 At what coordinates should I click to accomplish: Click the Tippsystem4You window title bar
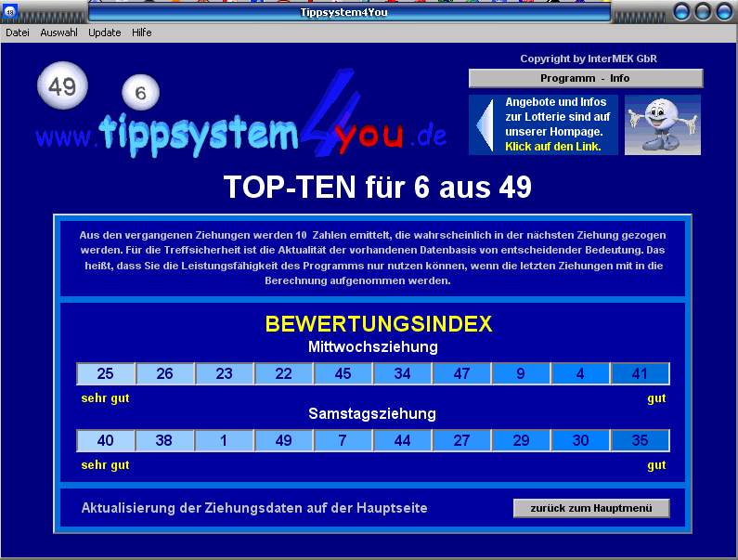click(x=349, y=12)
